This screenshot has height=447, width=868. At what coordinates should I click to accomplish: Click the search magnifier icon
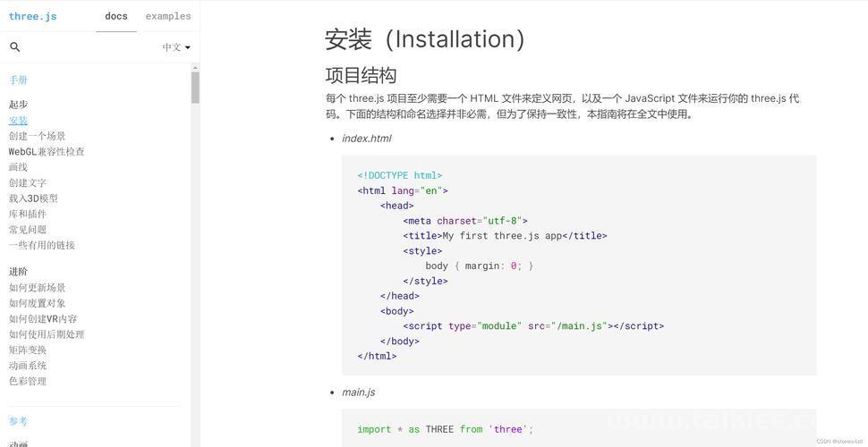[x=15, y=47]
